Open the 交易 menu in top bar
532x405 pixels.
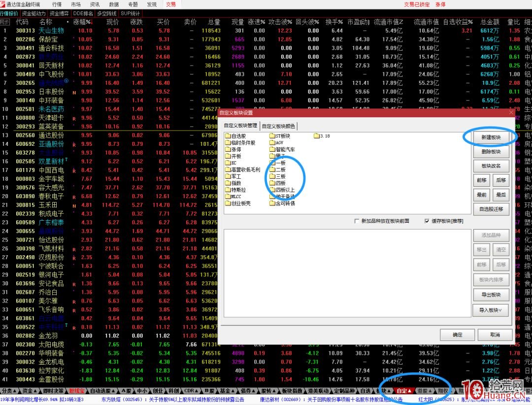click(x=171, y=4)
